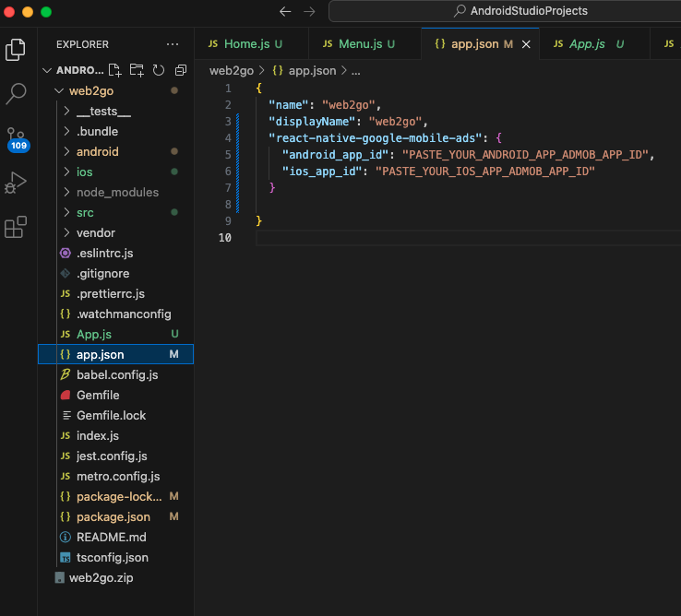
Task: Collapse all folders in Explorer
Action: click(x=180, y=70)
